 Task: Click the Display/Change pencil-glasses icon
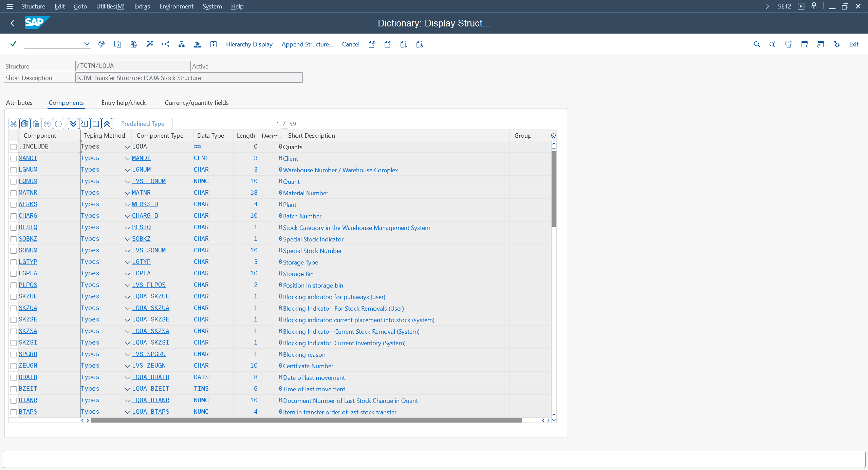coord(101,44)
